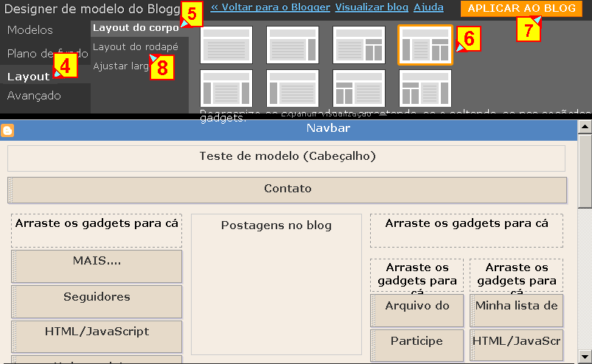Image resolution: width=592 pixels, height=364 pixels.
Task: Click the Postagens no blog area
Action: pyautogui.click(x=276, y=284)
